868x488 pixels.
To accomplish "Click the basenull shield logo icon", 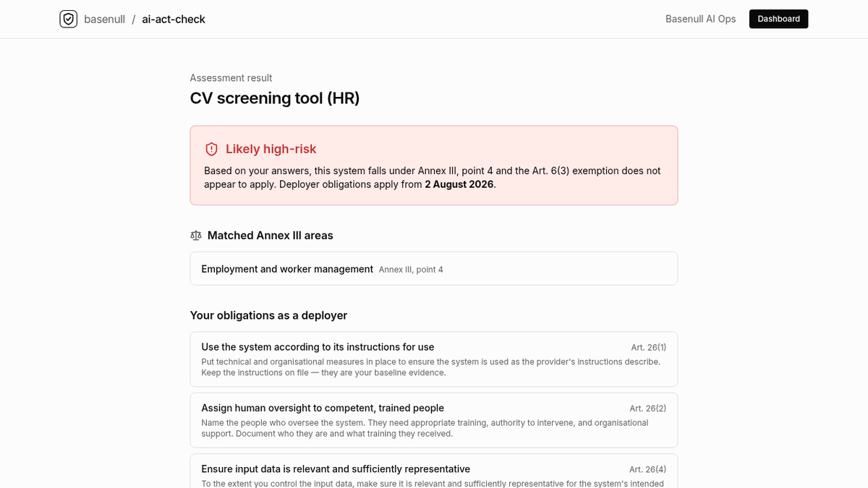I will pyautogui.click(x=68, y=19).
